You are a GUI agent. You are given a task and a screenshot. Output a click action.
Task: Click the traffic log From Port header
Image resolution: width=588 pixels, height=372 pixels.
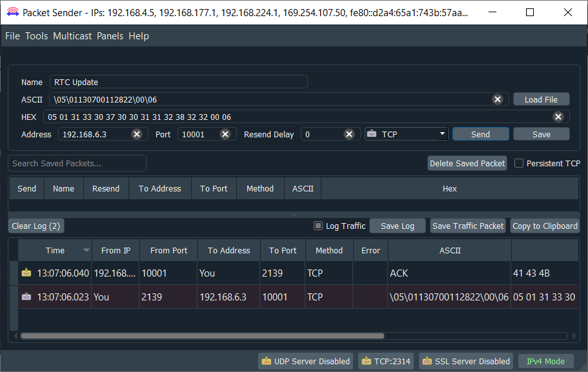[168, 250]
